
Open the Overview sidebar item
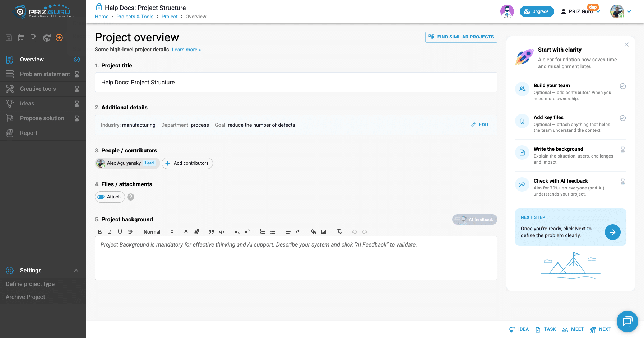click(43, 60)
